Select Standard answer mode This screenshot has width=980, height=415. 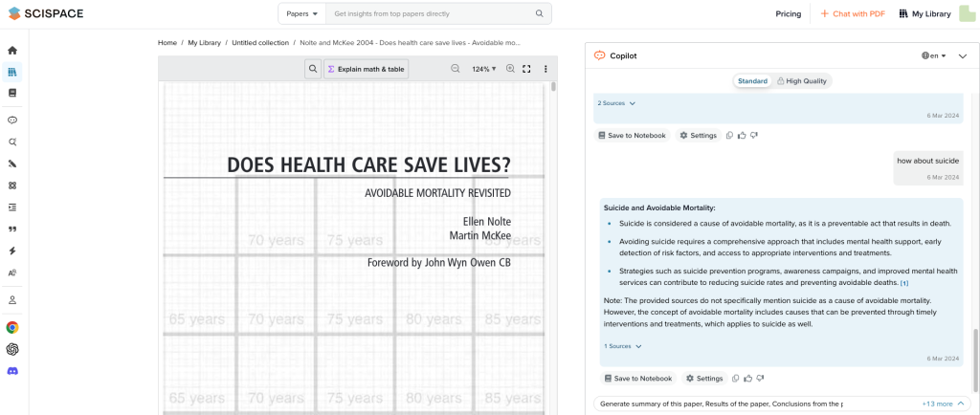(752, 81)
